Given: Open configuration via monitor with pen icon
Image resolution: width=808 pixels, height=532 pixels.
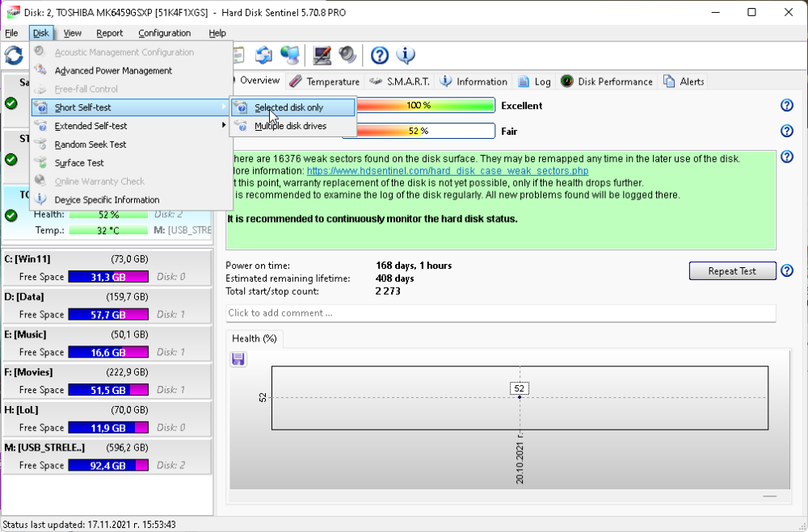Looking at the screenshot, I should click(x=322, y=55).
